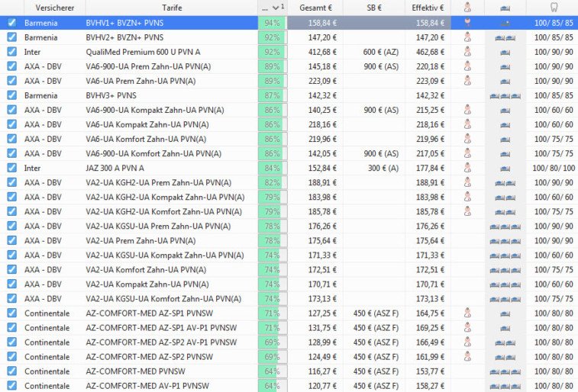Image resolution: width=578 pixels, height=392 pixels.
Task: Click deductible '300 € (A)'
Action: pyautogui.click(x=383, y=169)
